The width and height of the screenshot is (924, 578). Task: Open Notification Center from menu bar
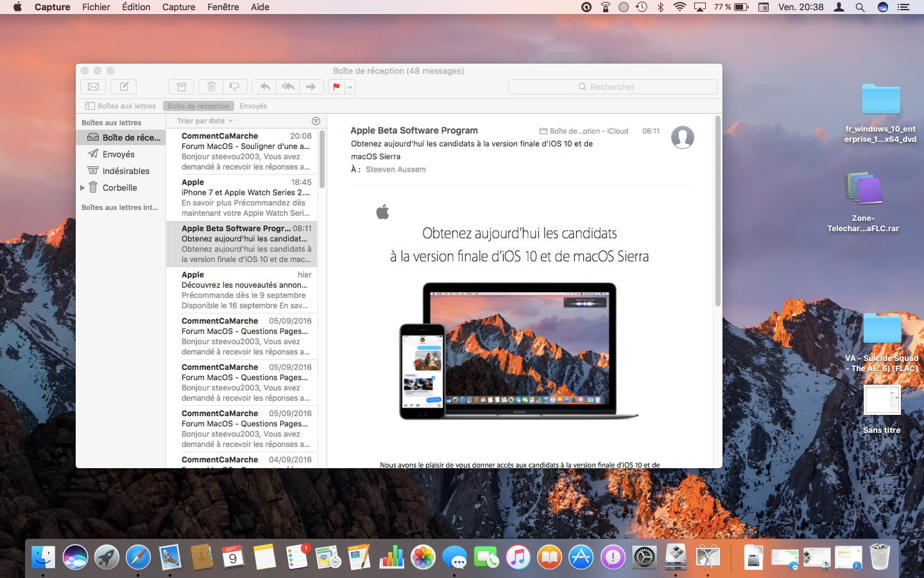click(x=903, y=7)
